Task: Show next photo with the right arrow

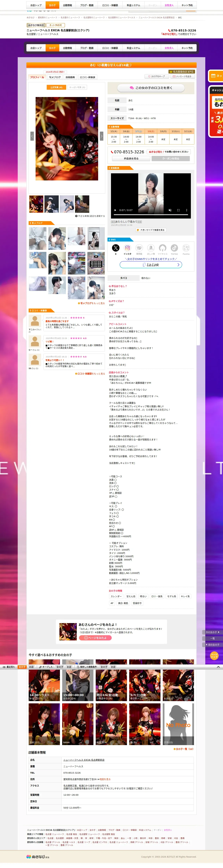Action: (101, 136)
